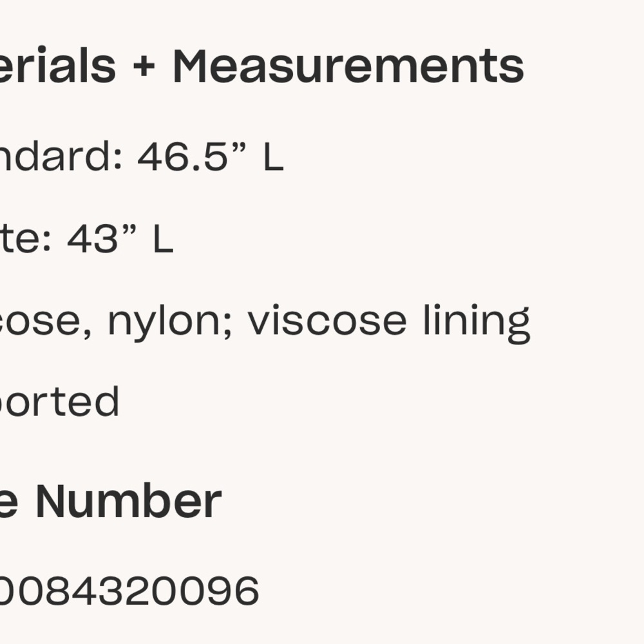Screen dimensions: 644x644
Task: Click the Petite length text line
Action: [x=86, y=238]
